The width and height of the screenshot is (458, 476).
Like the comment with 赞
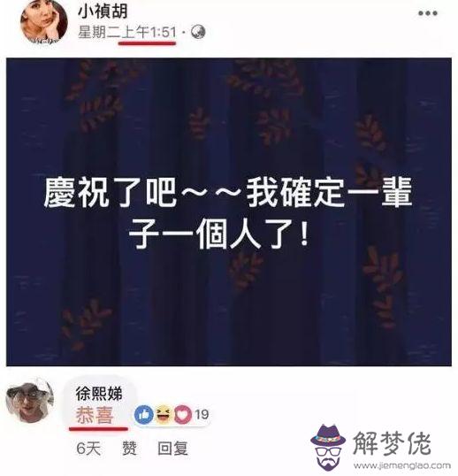[130, 449]
